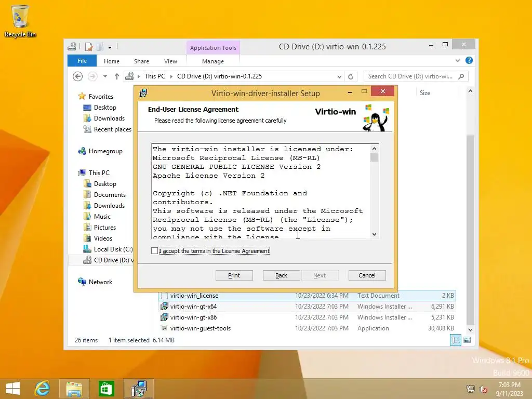Viewport: 532px width, 399px height.
Task: Open Videos folder in the navigation pane
Action: click(103, 238)
